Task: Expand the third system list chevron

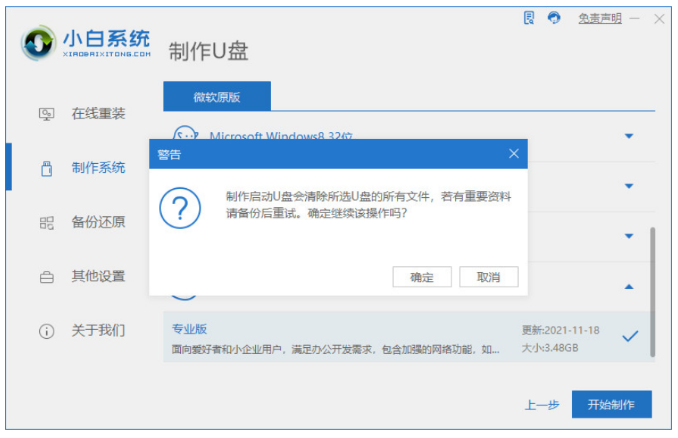Action: click(629, 236)
